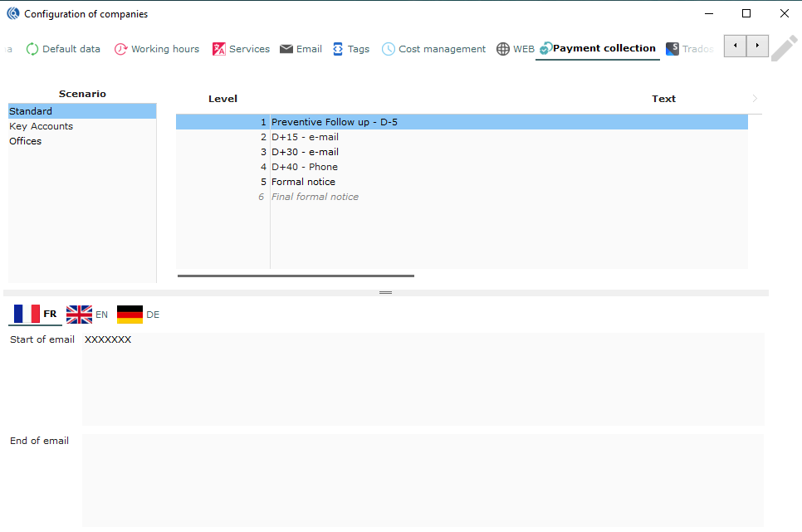
Task: Switch to the English EN flag
Action: tap(80, 315)
